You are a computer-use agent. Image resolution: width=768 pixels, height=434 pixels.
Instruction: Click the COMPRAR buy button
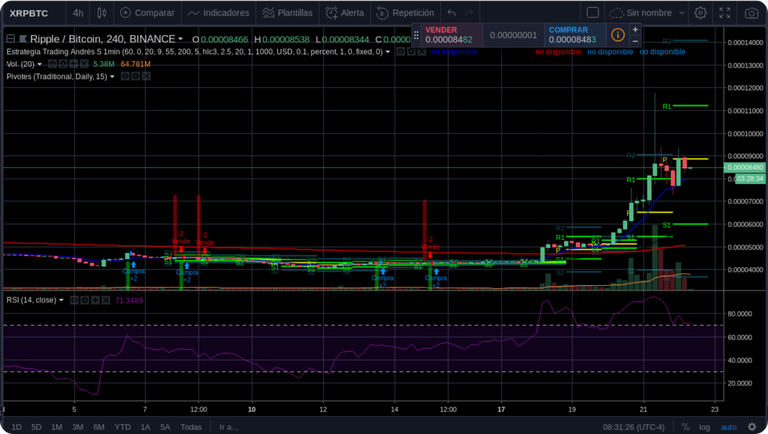click(575, 35)
